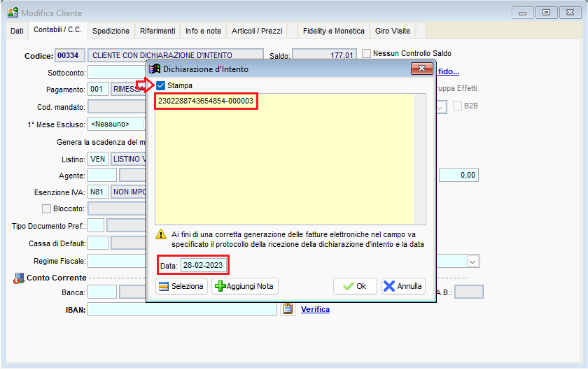Expand the Regime Fiscale dropdown
Viewport: 588px width, 370px height.
pyautogui.click(x=472, y=261)
